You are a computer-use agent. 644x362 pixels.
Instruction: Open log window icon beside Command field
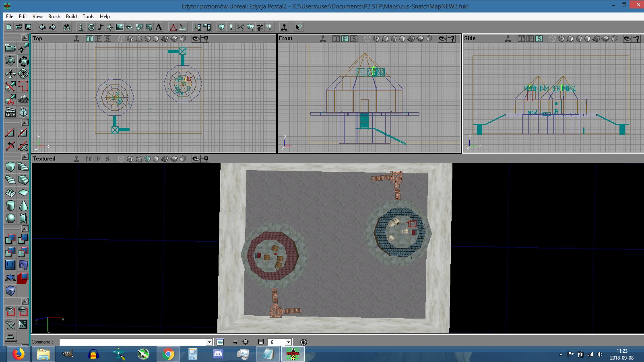220,342
